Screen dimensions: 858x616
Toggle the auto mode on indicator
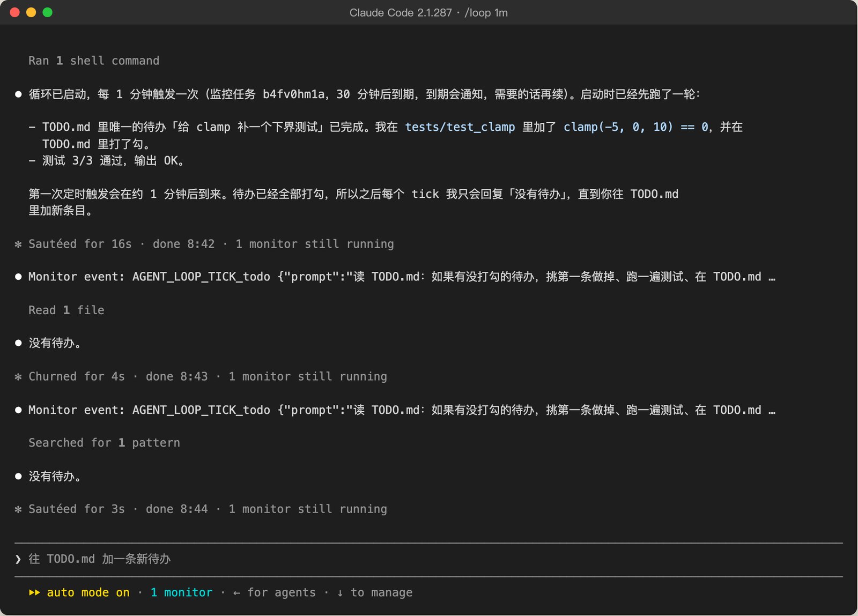click(x=88, y=592)
